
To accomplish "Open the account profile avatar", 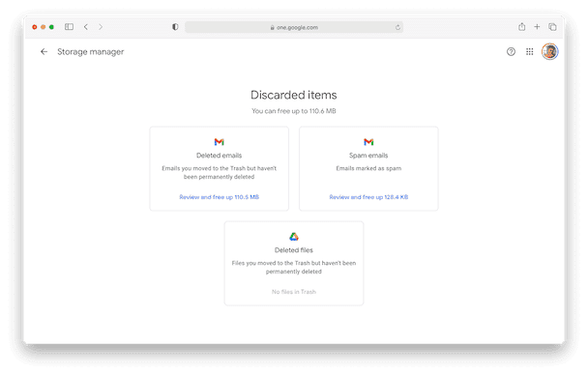I will (x=549, y=51).
